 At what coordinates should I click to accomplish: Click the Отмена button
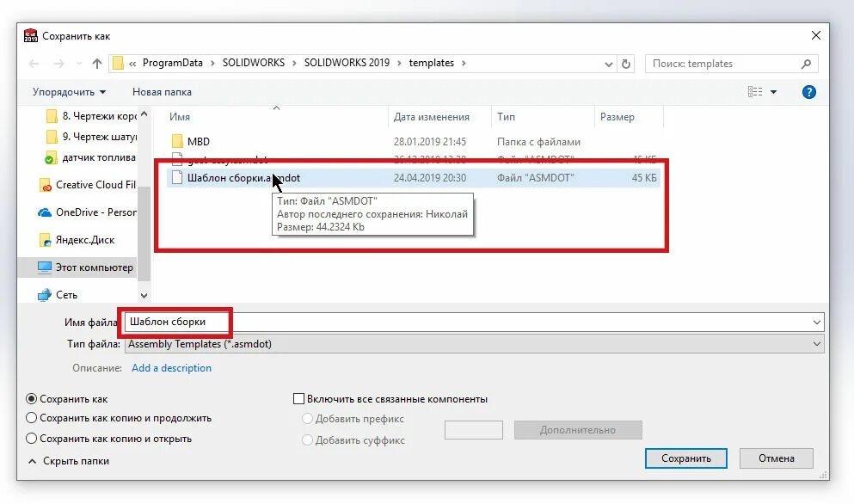pyautogui.click(x=776, y=458)
